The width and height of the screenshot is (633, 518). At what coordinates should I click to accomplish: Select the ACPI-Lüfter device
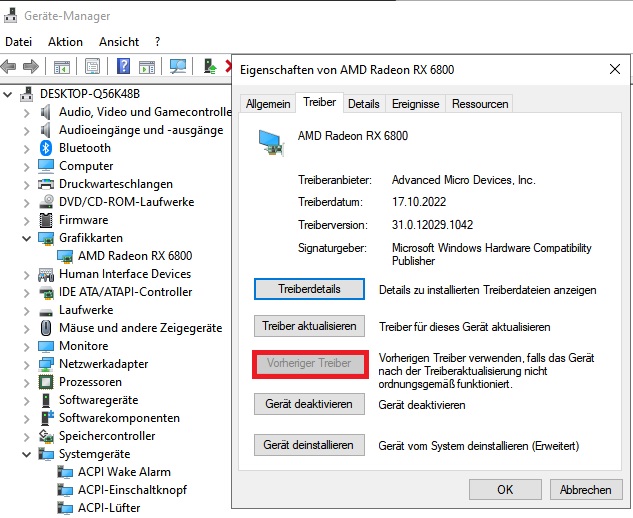pyautogui.click(x=109, y=508)
